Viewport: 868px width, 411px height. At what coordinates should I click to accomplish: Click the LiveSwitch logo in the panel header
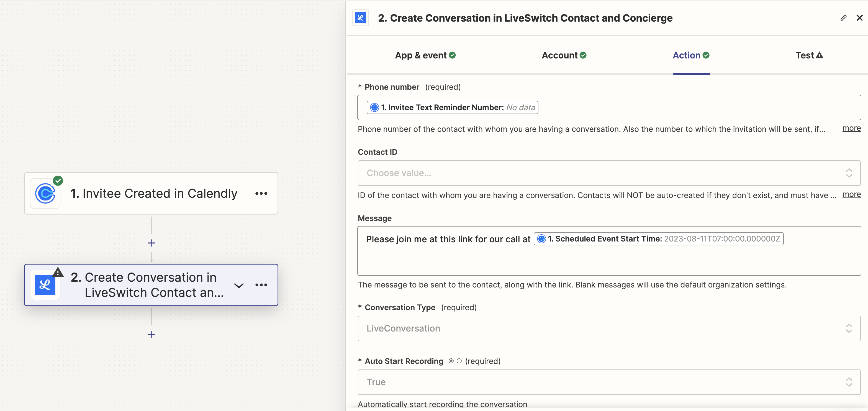360,18
